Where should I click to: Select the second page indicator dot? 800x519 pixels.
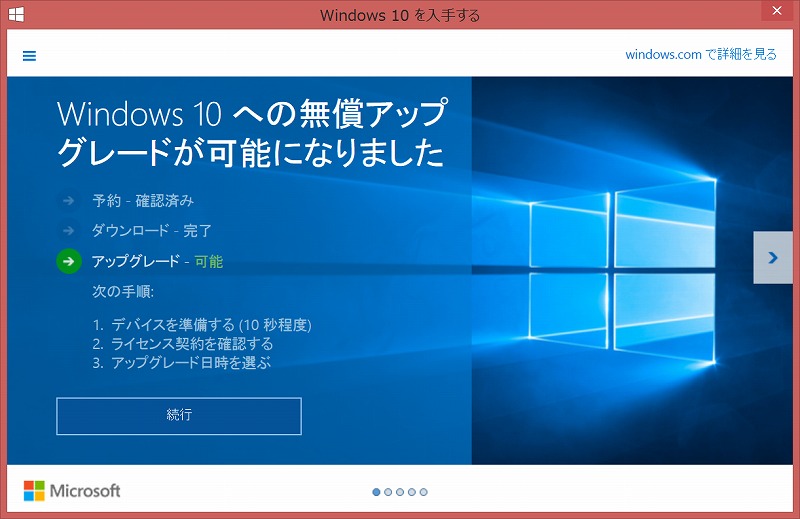click(x=388, y=492)
